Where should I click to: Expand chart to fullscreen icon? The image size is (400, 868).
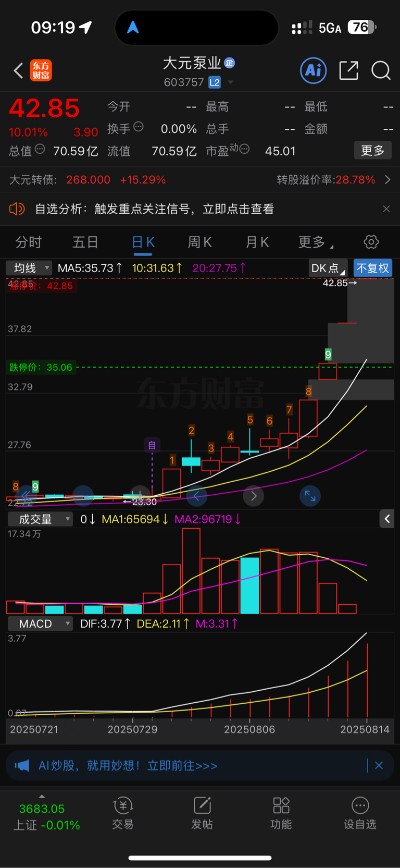coord(310,496)
